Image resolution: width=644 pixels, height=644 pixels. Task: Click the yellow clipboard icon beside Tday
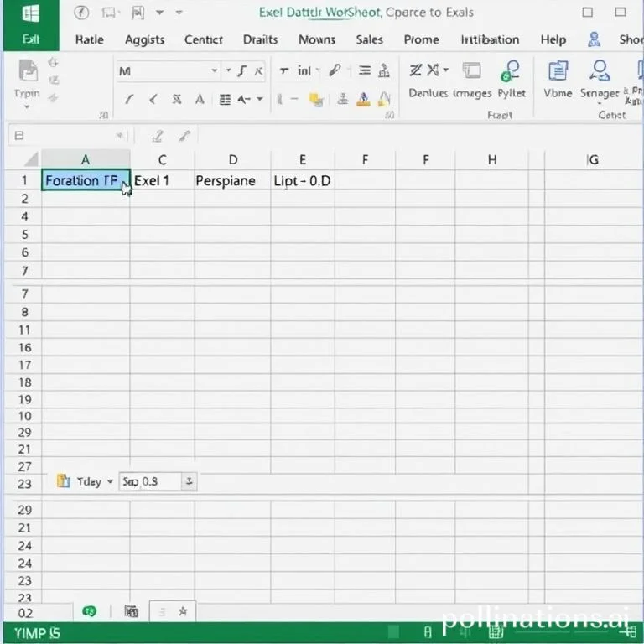63,480
